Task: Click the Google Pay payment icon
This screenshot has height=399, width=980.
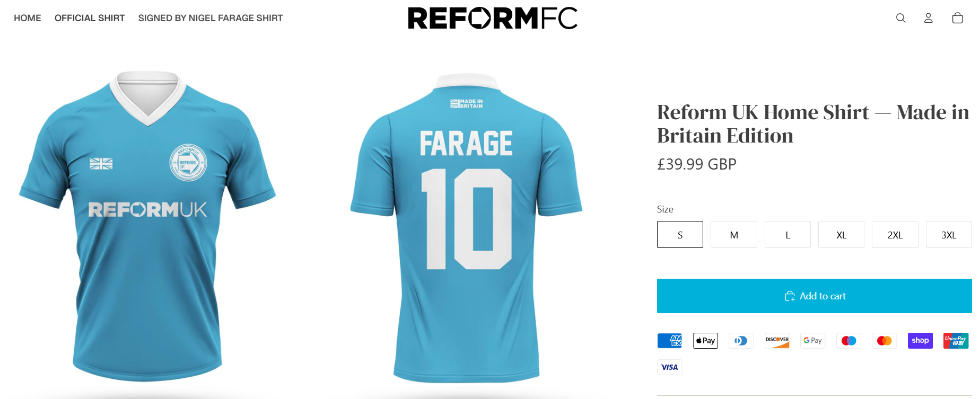Action: [x=812, y=341]
